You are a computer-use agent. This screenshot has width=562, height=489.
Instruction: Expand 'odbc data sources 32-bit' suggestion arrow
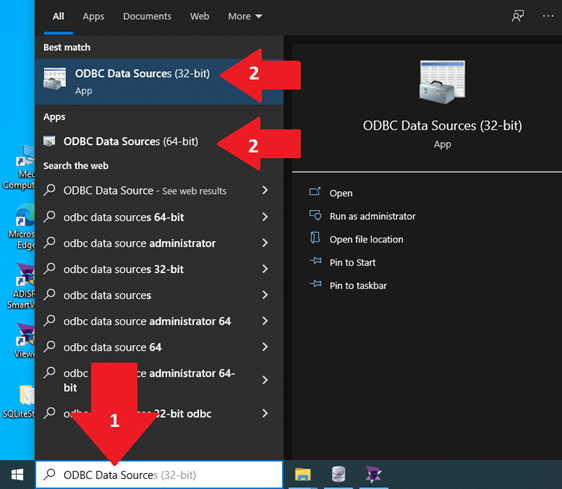coord(265,269)
